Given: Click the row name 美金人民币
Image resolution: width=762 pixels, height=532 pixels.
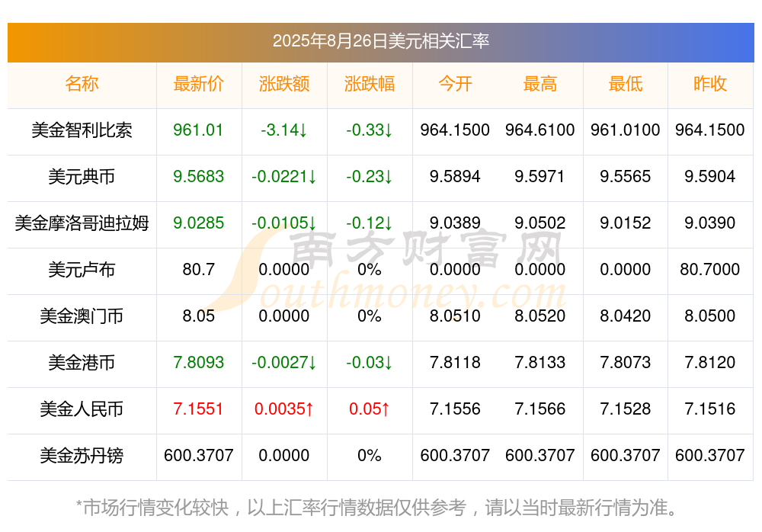Looking at the screenshot, I should coord(82,409).
